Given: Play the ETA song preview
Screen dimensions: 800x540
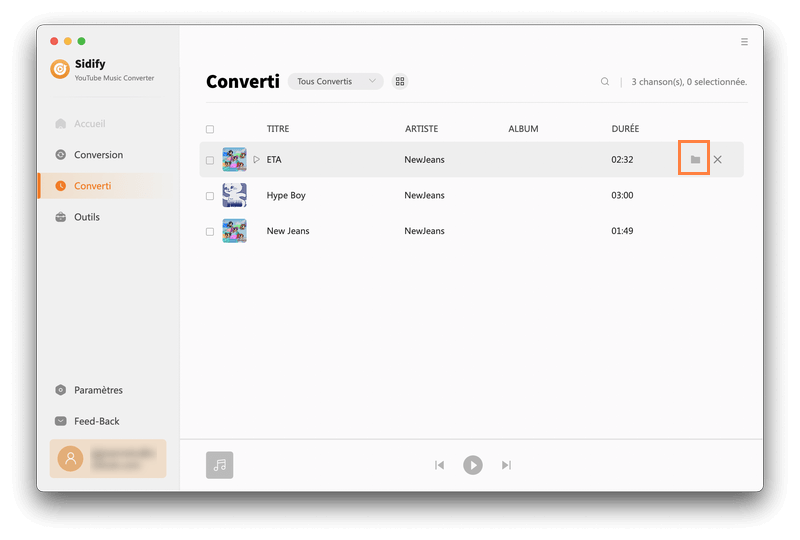Looking at the screenshot, I should pyautogui.click(x=256, y=160).
